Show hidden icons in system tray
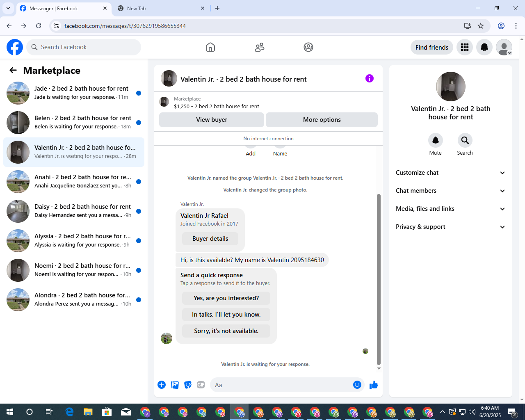Viewport: 525px width, 420px height. [x=442, y=412]
